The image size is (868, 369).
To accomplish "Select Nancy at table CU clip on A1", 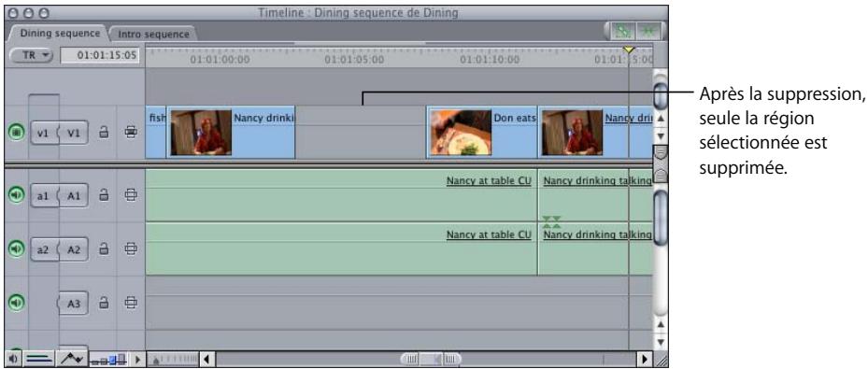I will pos(341,195).
